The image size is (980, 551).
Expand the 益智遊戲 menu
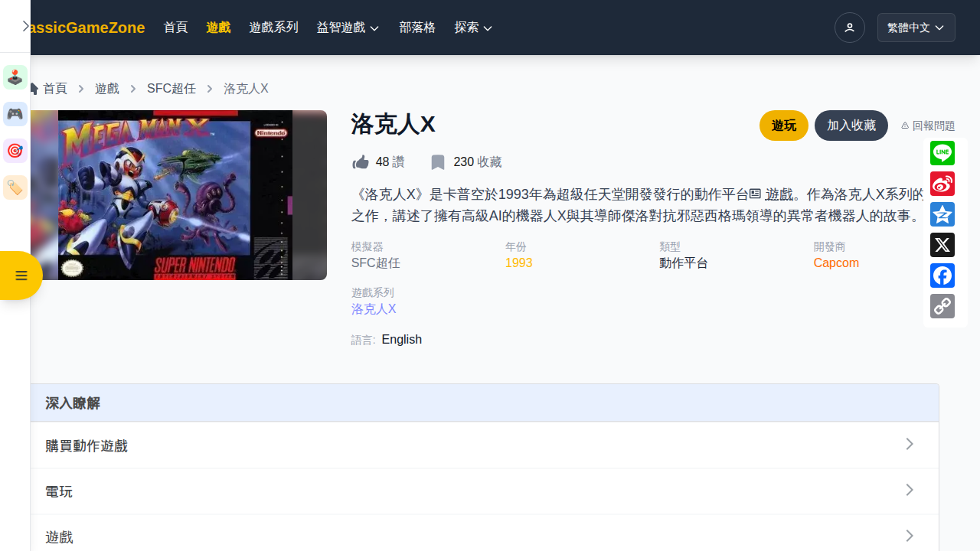point(348,28)
